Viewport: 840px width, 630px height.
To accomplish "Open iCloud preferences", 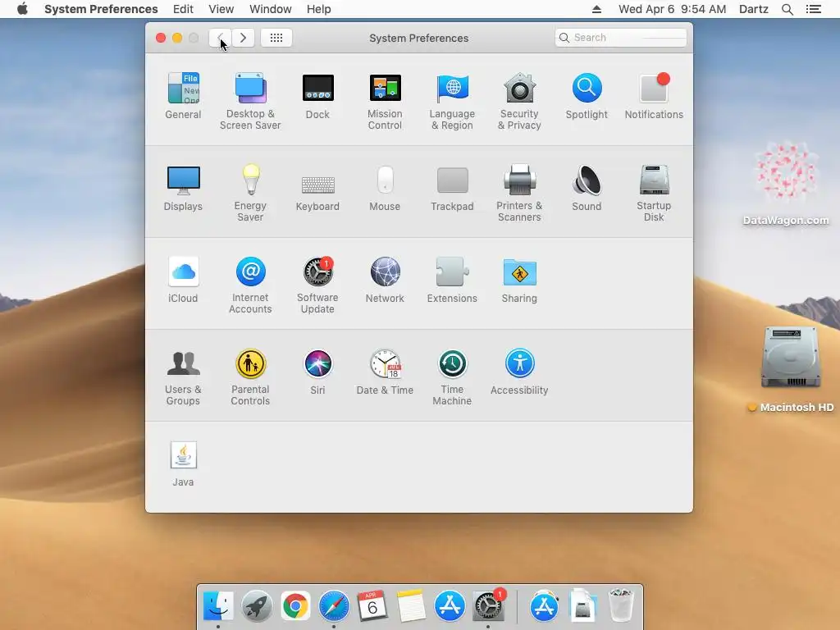I will [183, 280].
